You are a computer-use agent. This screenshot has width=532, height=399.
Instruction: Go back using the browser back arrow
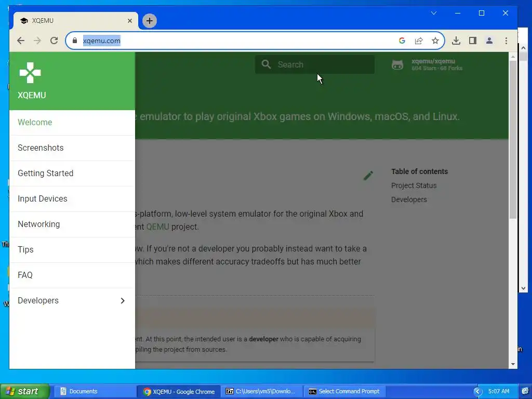[21, 41]
